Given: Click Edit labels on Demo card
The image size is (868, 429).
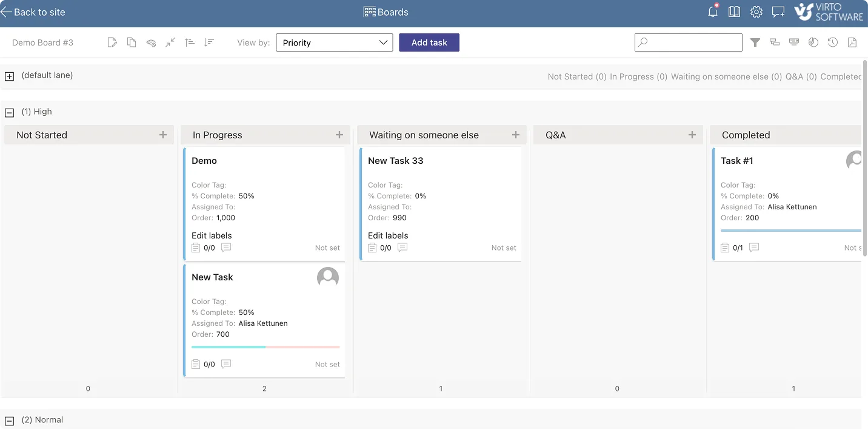Looking at the screenshot, I should coord(212,235).
